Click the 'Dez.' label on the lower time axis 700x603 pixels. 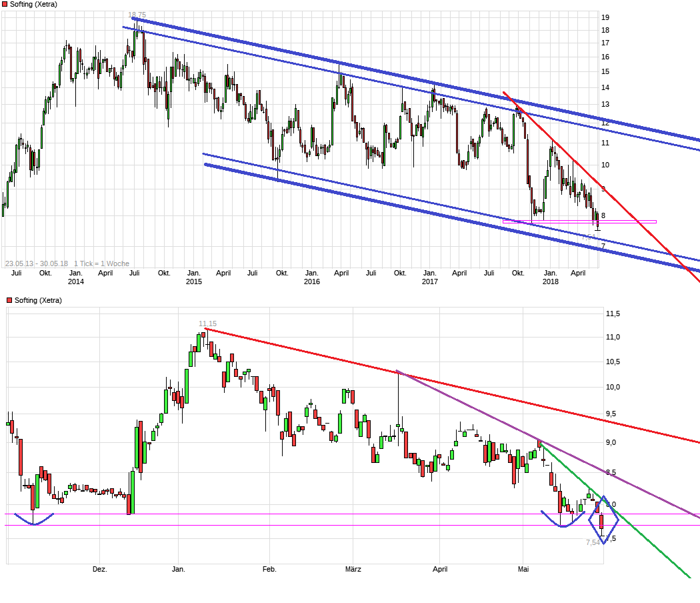tap(100, 569)
